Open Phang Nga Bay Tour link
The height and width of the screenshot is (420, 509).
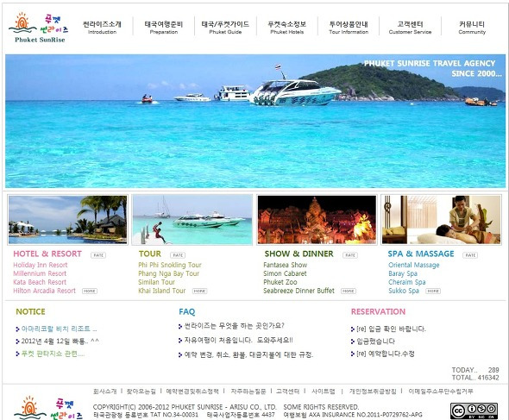[x=169, y=273]
